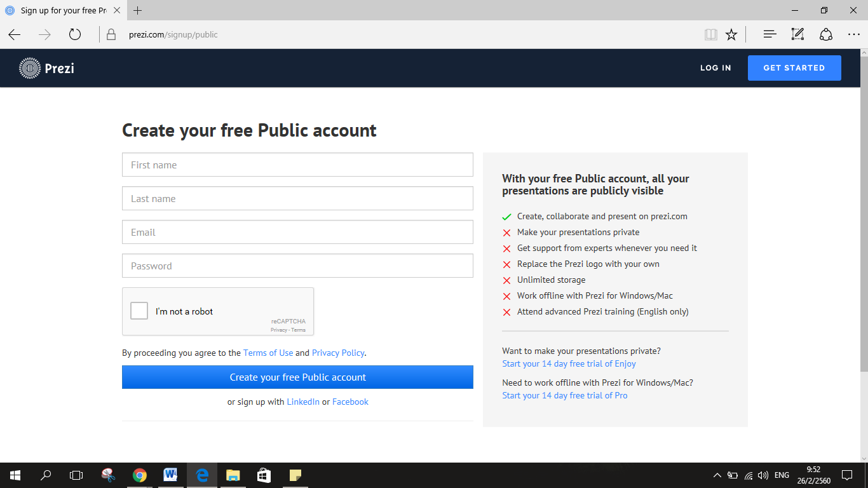Click Create your free Public account button
Screen dimensions: 868x488
tap(297, 377)
